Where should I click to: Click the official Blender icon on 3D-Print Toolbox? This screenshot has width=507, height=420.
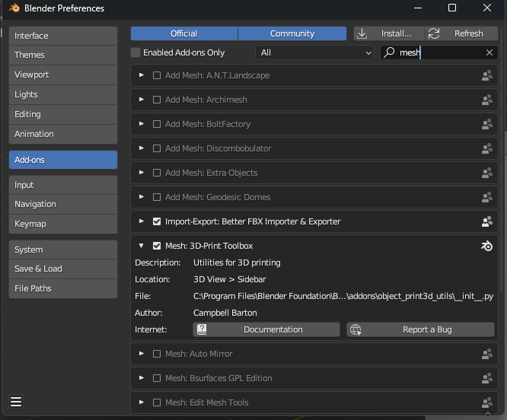click(486, 247)
